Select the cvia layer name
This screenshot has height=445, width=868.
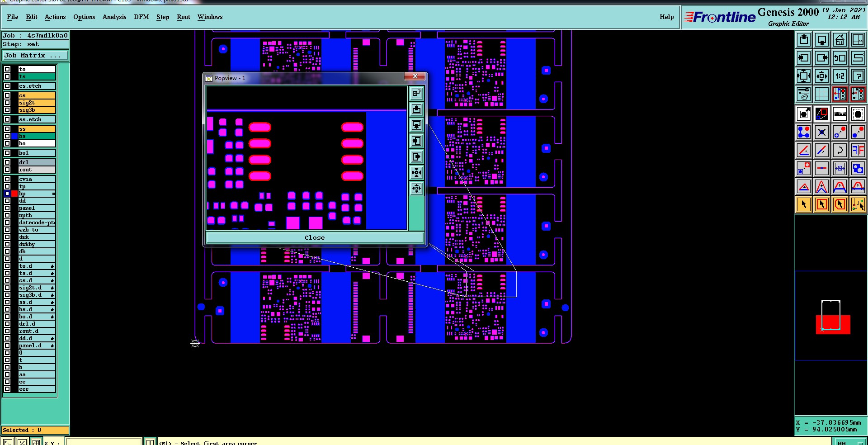pyautogui.click(x=37, y=179)
